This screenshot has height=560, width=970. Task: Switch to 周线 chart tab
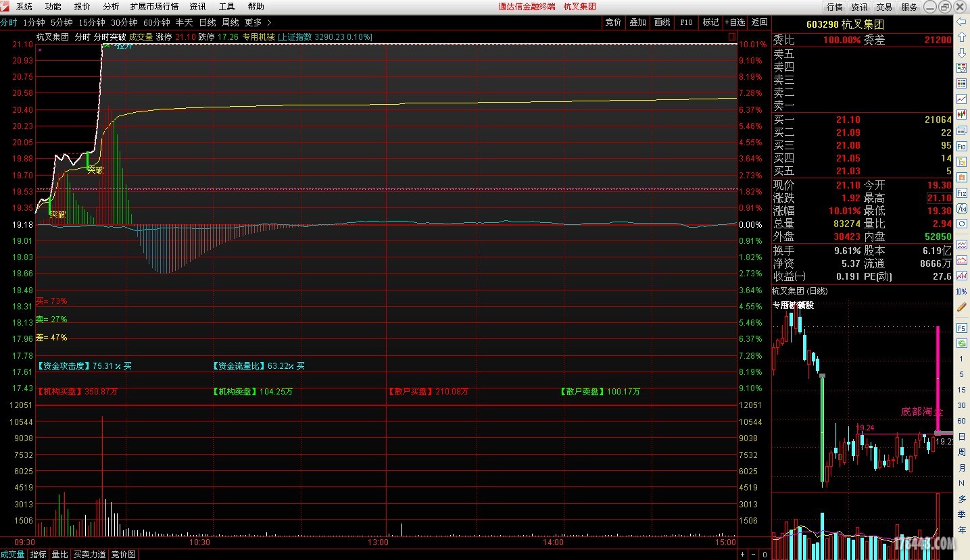tap(230, 22)
